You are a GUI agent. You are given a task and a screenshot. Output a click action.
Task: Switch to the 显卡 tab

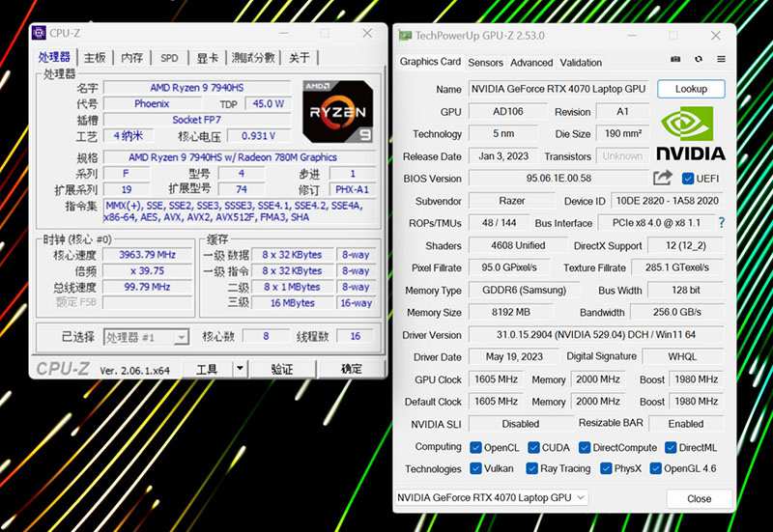[207, 58]
